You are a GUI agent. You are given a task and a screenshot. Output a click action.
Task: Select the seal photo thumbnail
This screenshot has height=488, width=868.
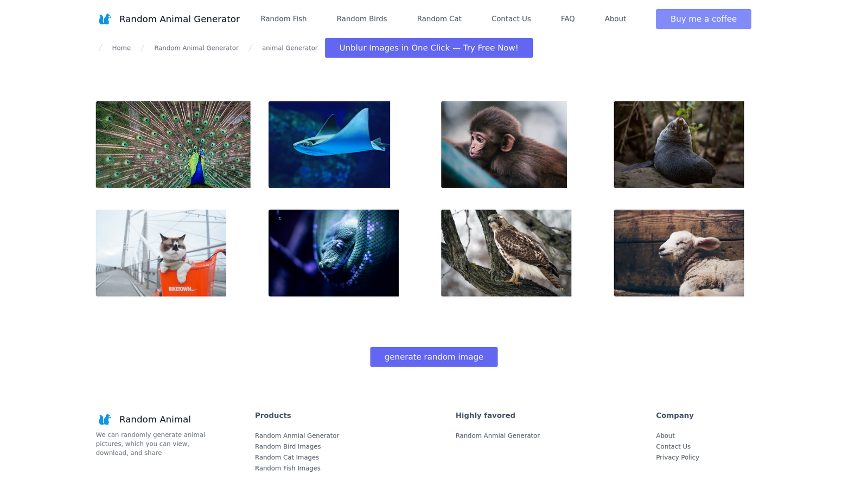(679, 145)
